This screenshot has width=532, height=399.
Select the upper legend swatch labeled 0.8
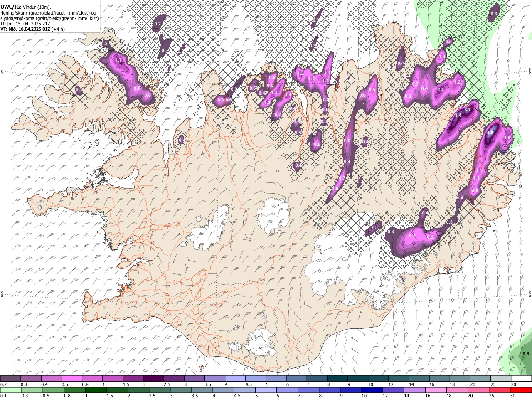pyautogui.click(x=92, y=378)
